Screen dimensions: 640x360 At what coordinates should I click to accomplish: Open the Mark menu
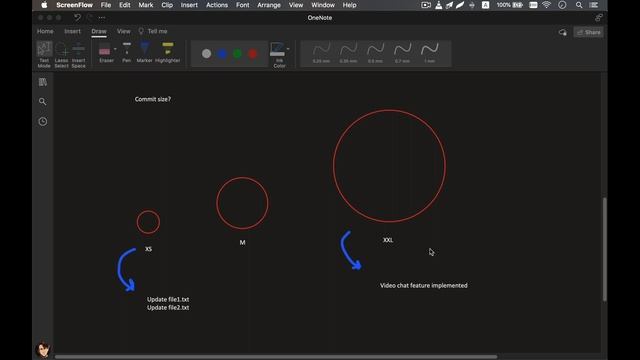pos(146,5)
